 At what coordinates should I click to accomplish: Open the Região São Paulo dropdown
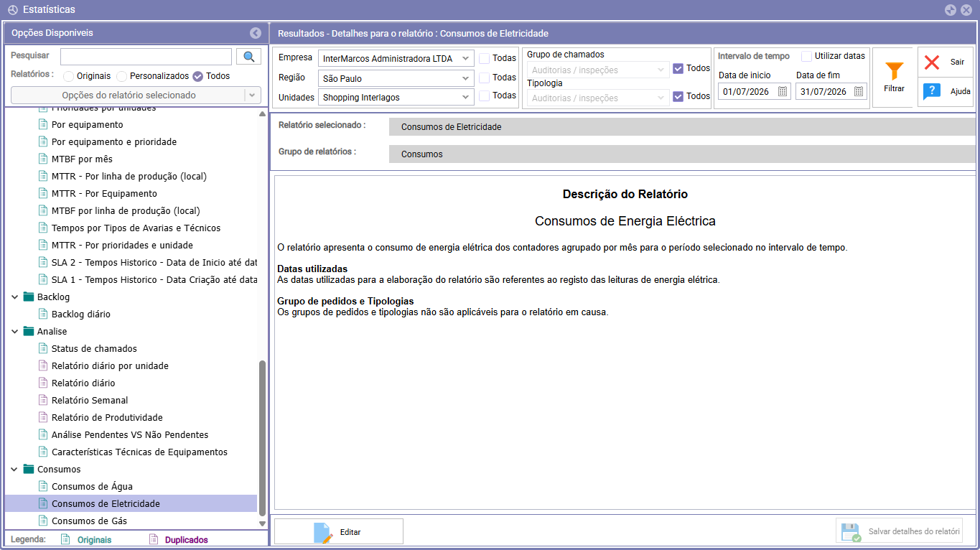396,78
